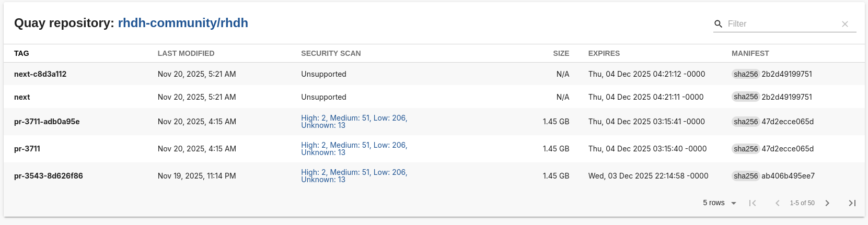Click the EXPIRES column header
This screenshot has height=225, width=868.
coord(604,53)
